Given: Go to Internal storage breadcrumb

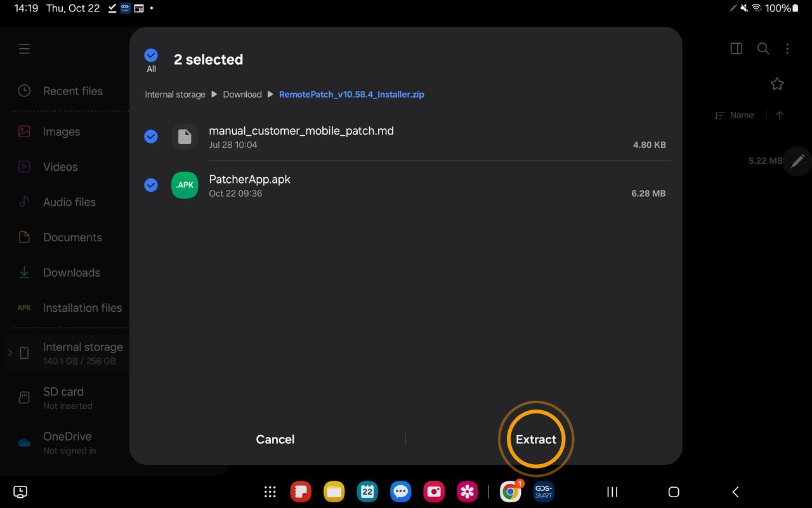Looking at the screenshot, I should 175,95.
